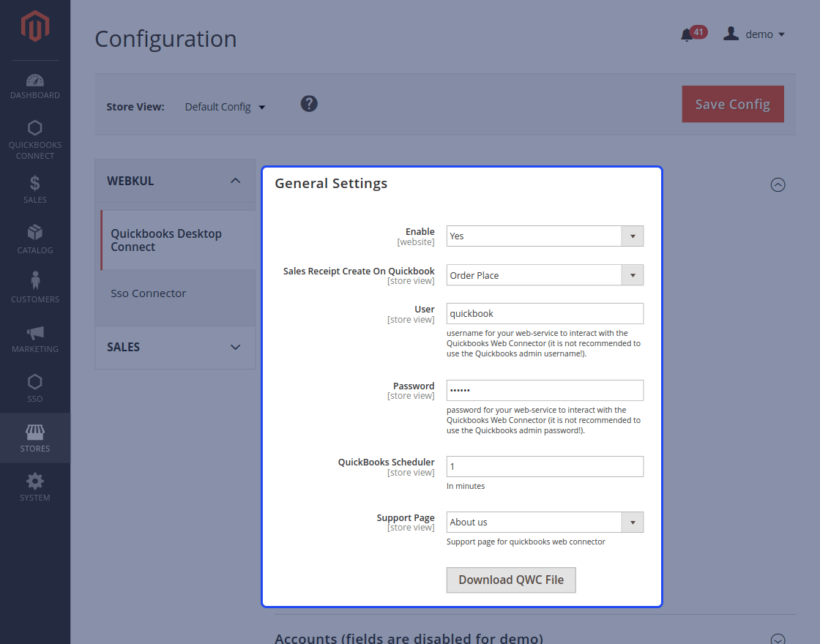Open the Store View Default Config dropdown
Viewport: 820px width, 644px height.
(225, 107)
